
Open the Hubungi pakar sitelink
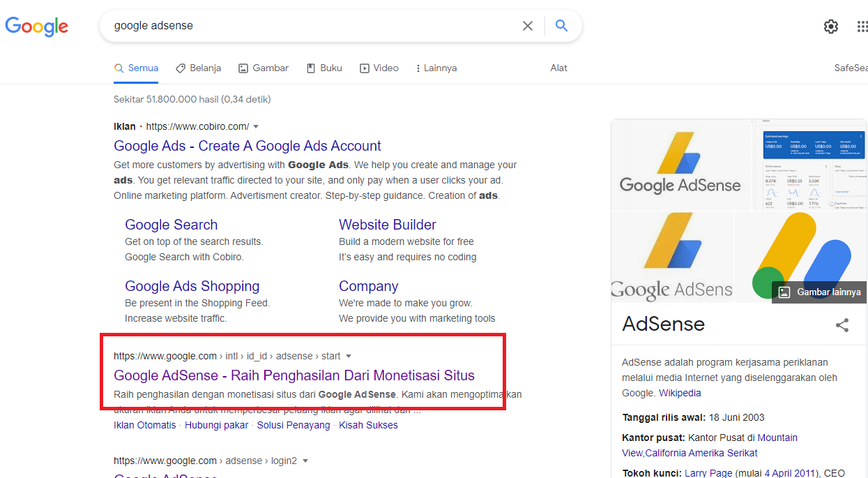(x=217, y=425)
